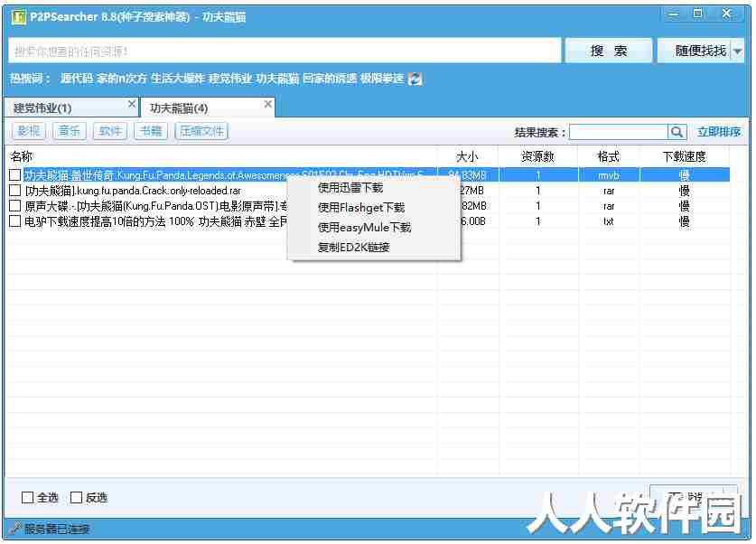Click hot keyword 建党伟业
The image size is (756, 544).
(230, 78)
